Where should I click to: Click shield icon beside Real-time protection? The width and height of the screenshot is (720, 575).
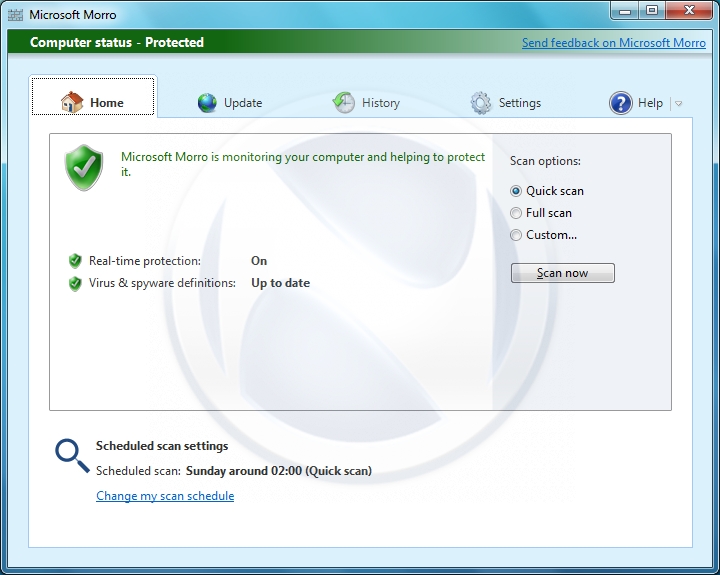[x=75, y=261]
